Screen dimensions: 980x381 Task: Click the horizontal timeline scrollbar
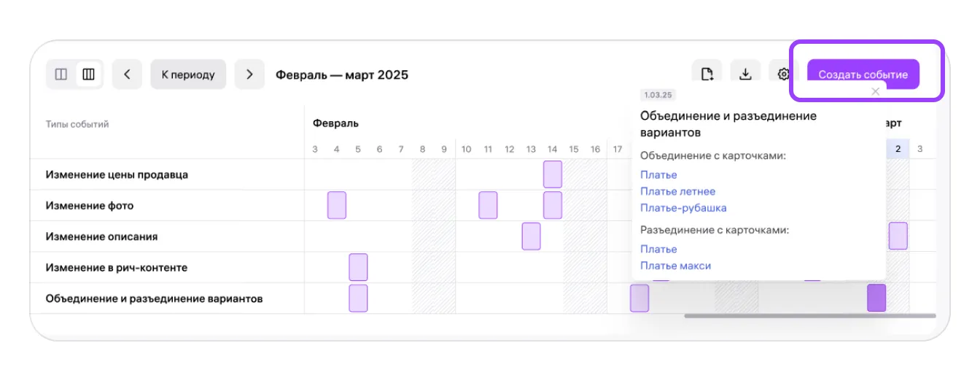click(809, 316)
